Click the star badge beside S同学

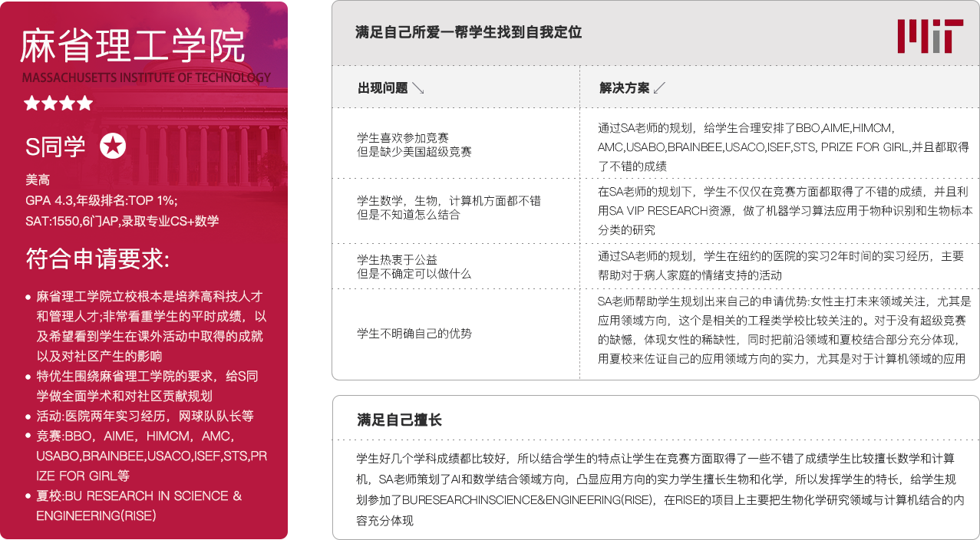[x=113, y=146]
